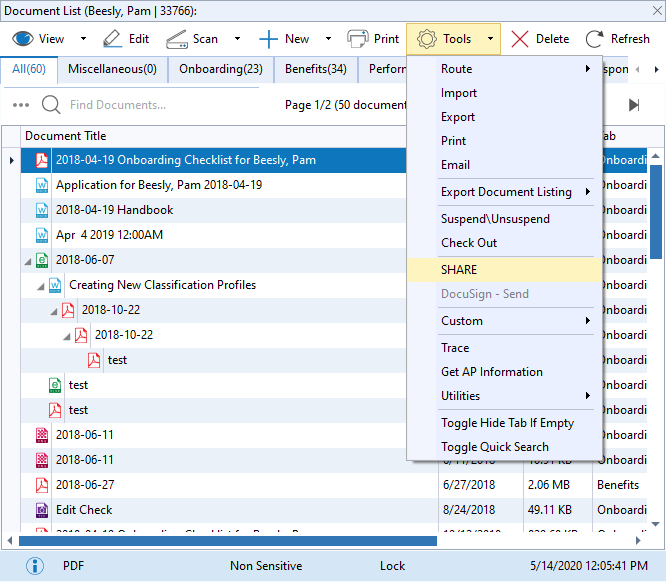Click the info icon in status bar
This screenshot has width=666, height=582.
(35, 566)
